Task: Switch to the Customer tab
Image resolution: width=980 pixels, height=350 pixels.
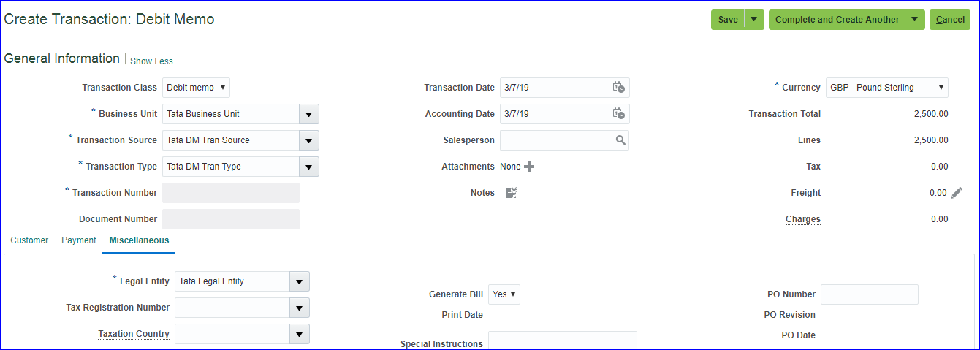Action: pyautogui.click(x=29, y=240)
